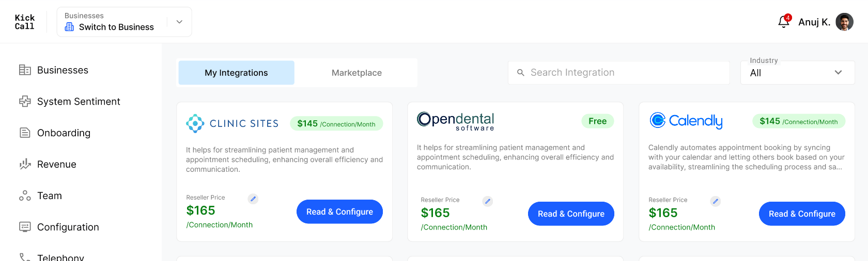This screenshot has height=261, width=868.
Task: Go to Onboarding page
Action: coord(64,133)
